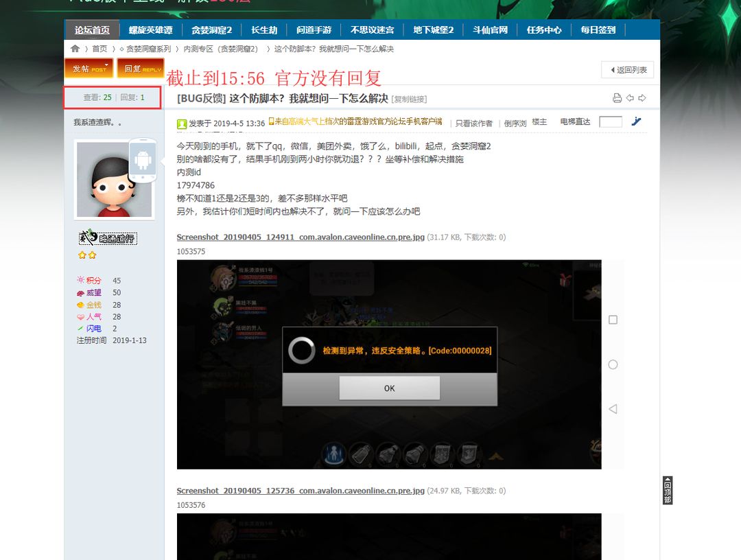Screen dimensions: 741x560
Task: Click the 倒序浏览 reverse order link
Action: click(x=515, y=124)
